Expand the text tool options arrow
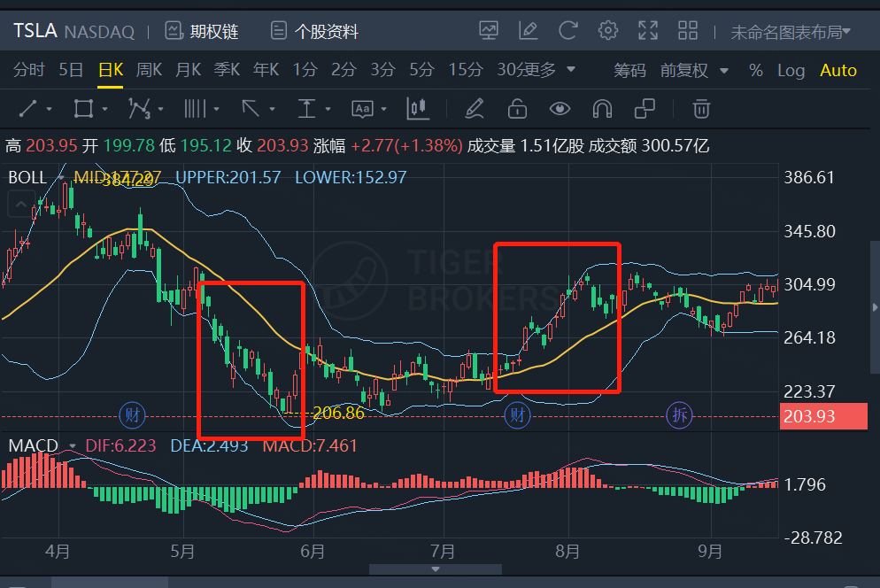 [384, 109]
